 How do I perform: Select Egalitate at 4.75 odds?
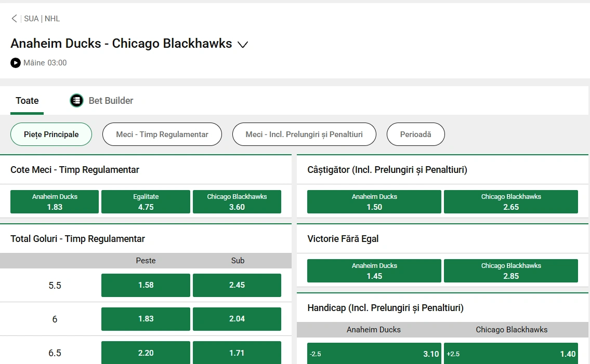coord(146,201)
